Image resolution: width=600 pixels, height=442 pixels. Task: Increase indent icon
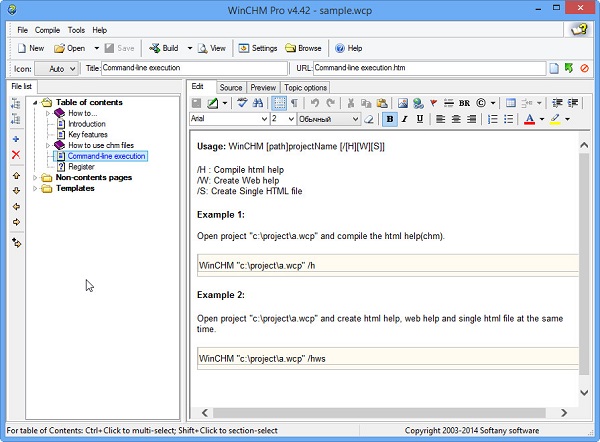point(573,103)
